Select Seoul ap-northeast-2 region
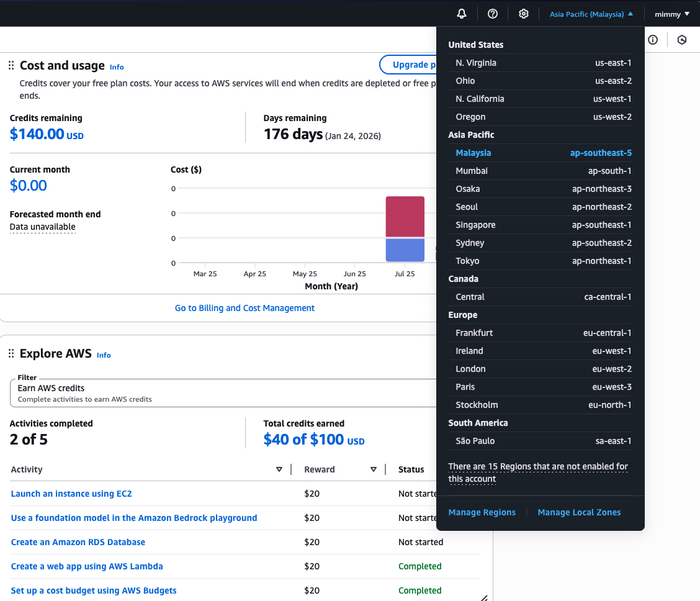The image size is (700, 601). (540, 207)
